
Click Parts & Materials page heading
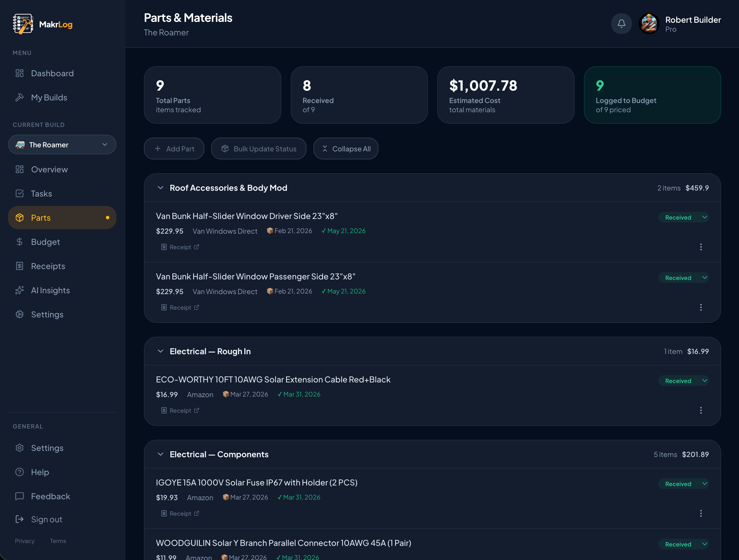click(x=188, y=18)
